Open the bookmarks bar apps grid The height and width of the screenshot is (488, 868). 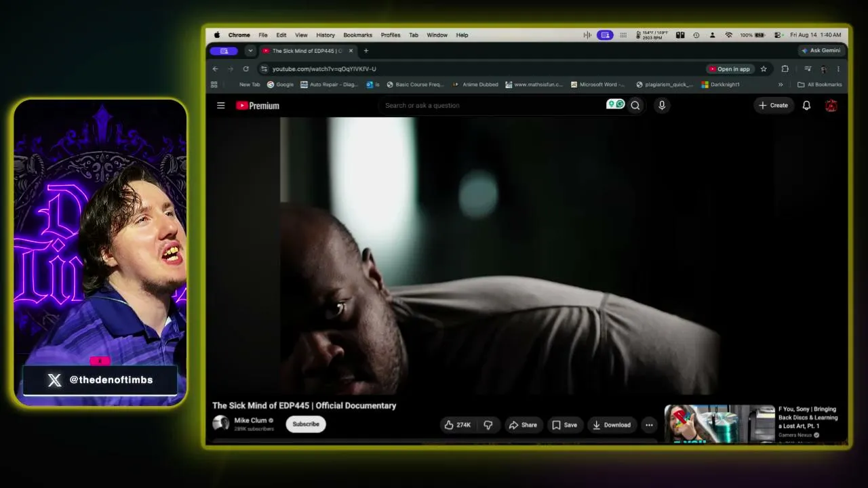click(214, 85)
